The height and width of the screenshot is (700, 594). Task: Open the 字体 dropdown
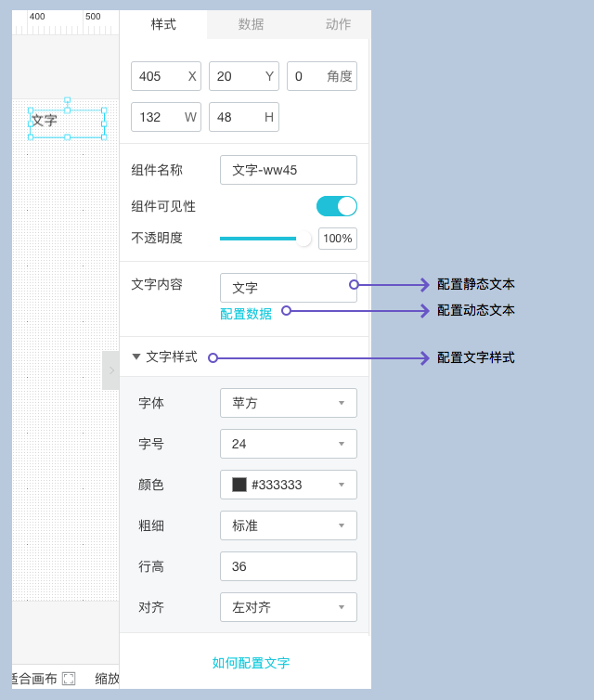coord(288,403)
